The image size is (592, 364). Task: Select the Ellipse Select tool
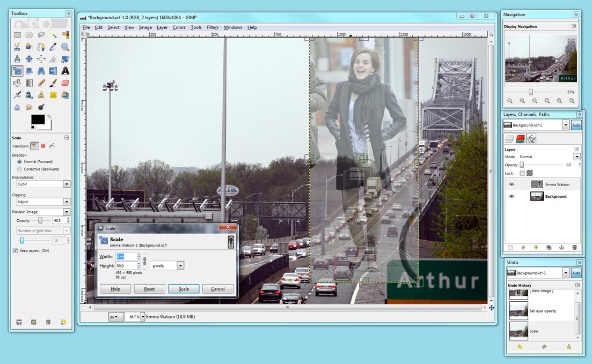[x=29, y=35]
